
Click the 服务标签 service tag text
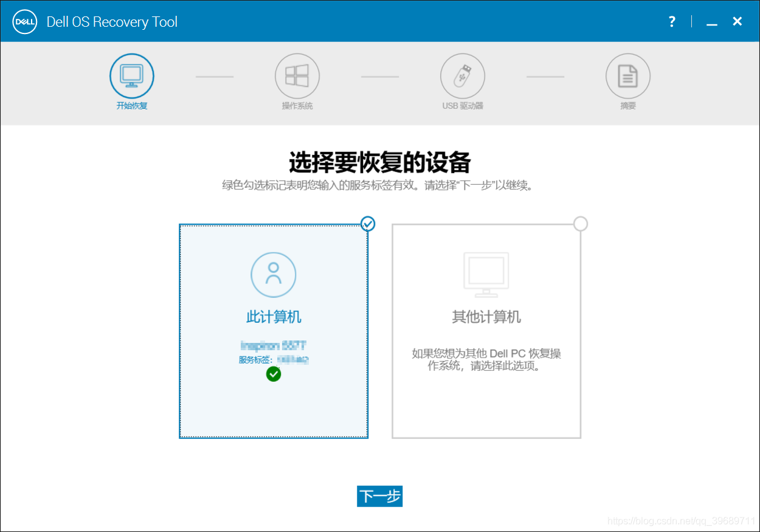pyautogui.click(x=273, y=359)
